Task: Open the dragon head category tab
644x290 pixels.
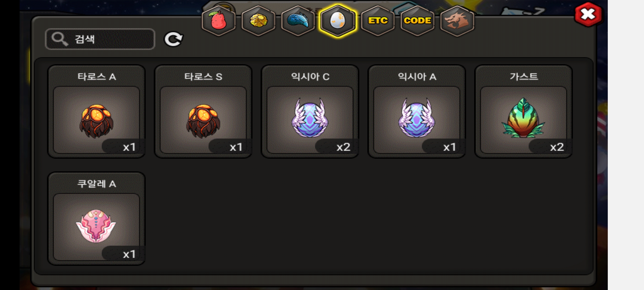Action: pos(457,21)
